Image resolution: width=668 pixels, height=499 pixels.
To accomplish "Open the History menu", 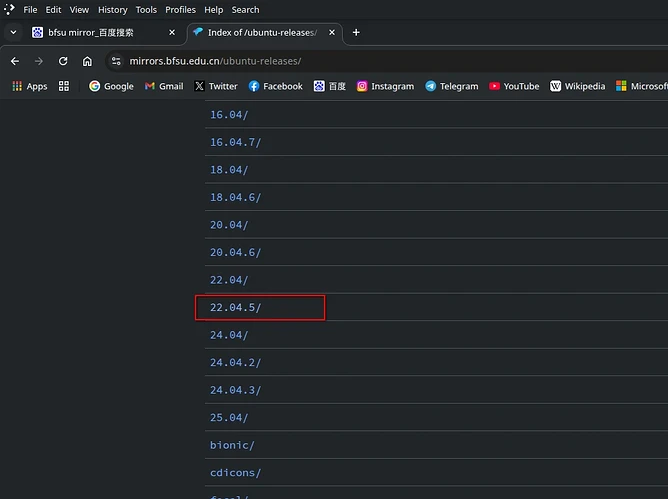I will coord(112,9).
